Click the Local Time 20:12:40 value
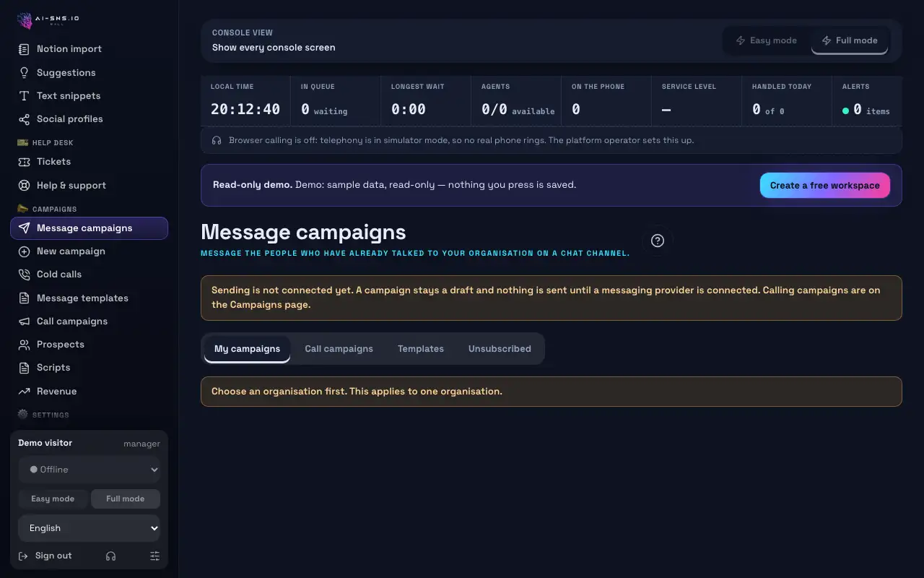This screenshot has height=578, width=924. [x=245, y=109]
